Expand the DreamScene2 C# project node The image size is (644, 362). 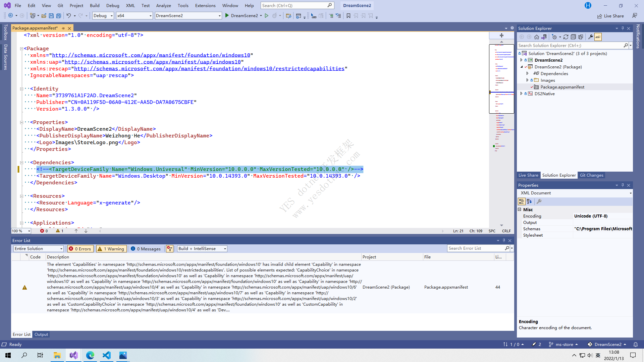(521, 60)
